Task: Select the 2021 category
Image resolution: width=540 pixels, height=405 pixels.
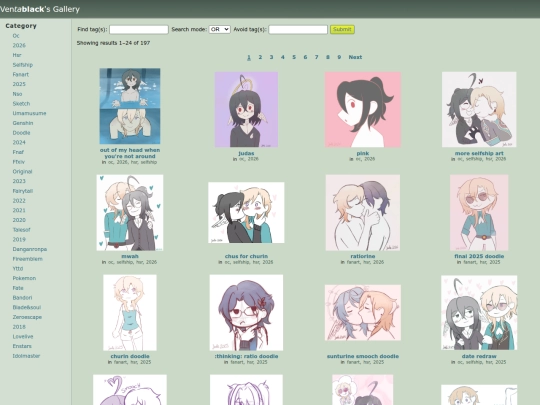Action: [x=19, y=210]
